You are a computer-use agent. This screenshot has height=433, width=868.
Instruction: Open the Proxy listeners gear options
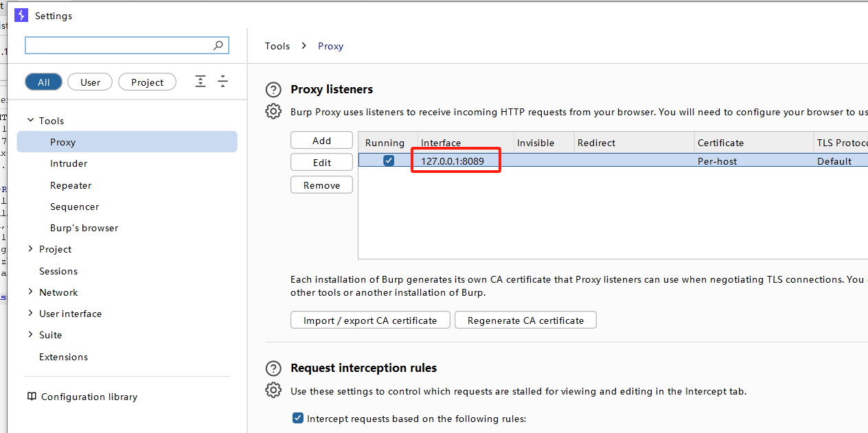(x=273, y=111)
